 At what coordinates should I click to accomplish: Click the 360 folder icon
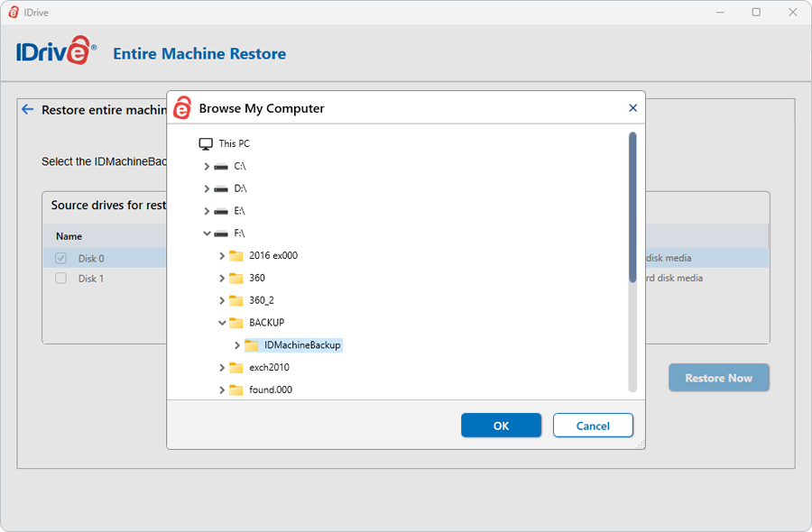point(236,278)
